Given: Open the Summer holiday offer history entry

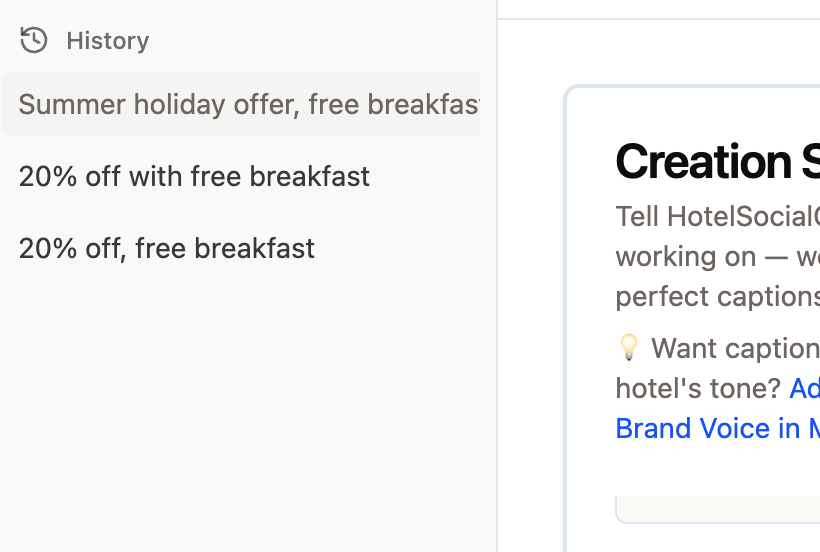Looking at the screenshot, I should pos(241,104).
